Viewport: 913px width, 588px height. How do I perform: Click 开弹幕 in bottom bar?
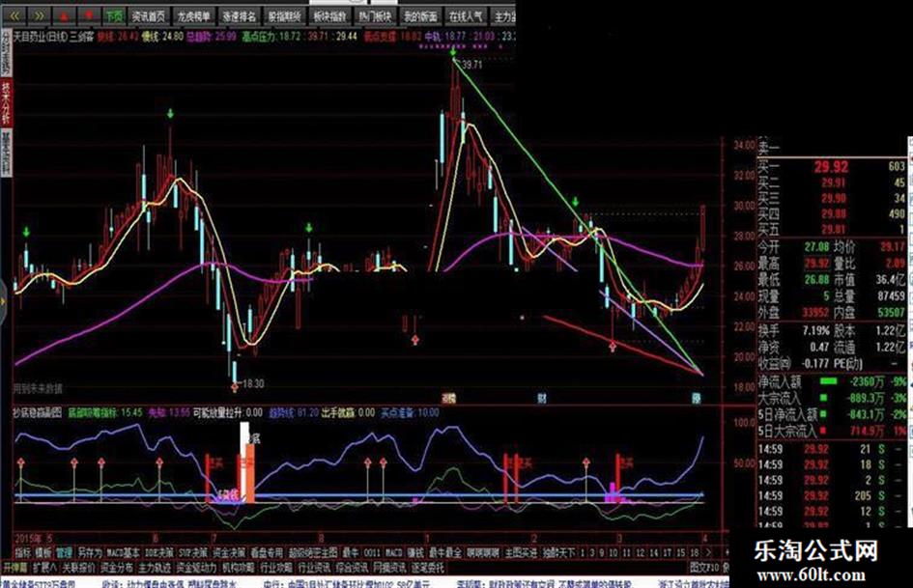click(15, 567)
